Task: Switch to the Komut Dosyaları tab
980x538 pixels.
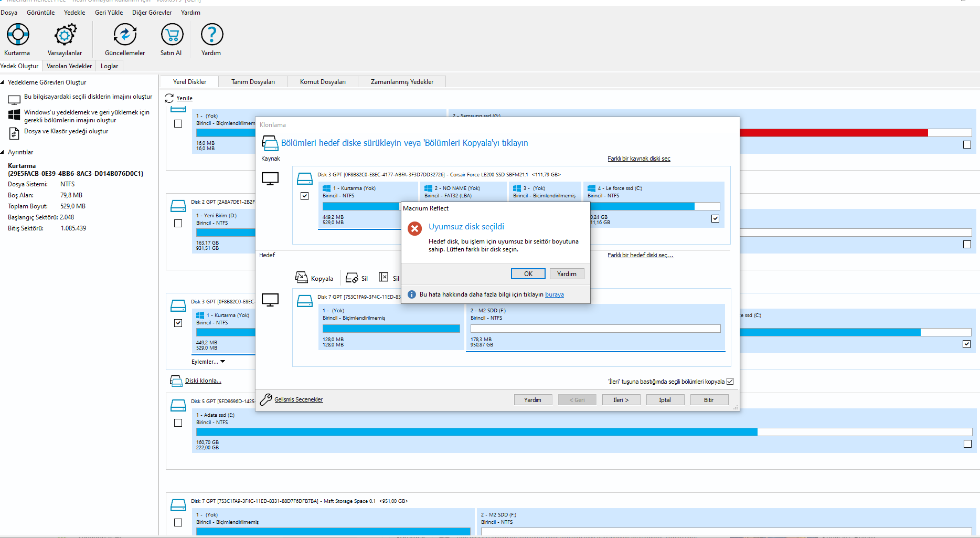Action: pyautogui.click(x=323, y=82)
